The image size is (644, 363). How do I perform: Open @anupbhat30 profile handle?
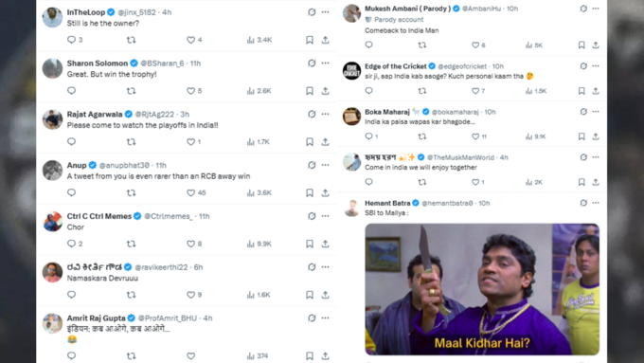point(124,165)
